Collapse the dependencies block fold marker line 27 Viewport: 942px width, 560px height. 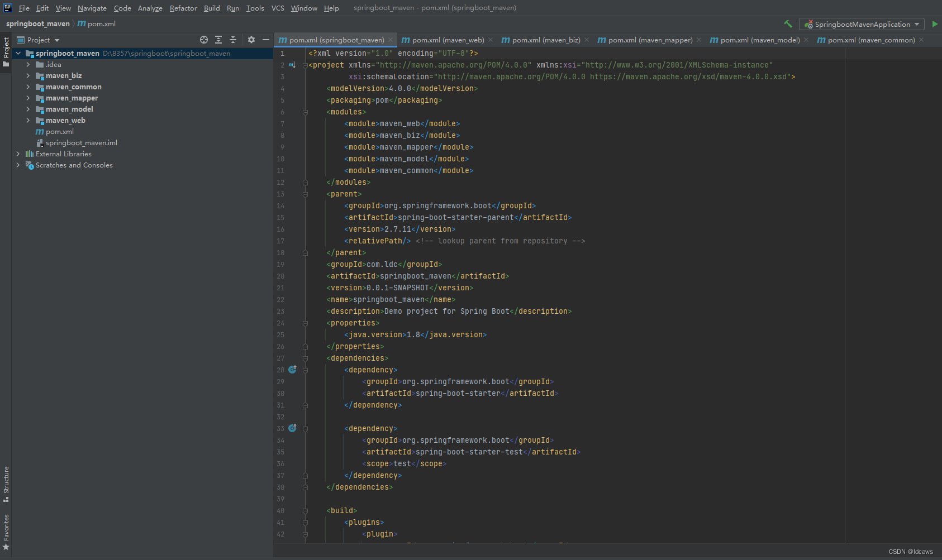pos(305,358)
